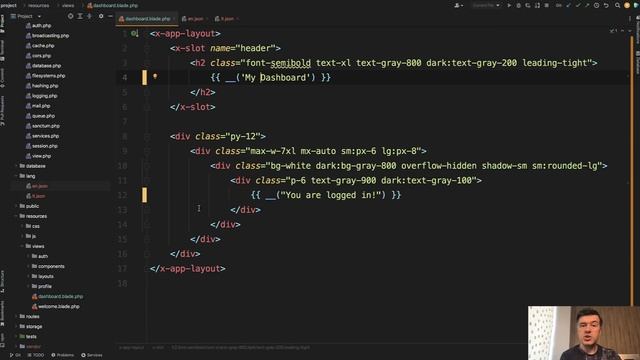Open Search Everywhere magnifier icon
The width and height of the screenshot is (640, 360).
point(618,5)
